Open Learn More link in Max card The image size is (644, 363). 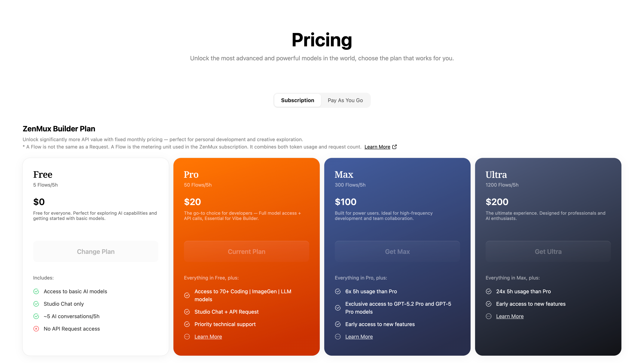point(359,337)
